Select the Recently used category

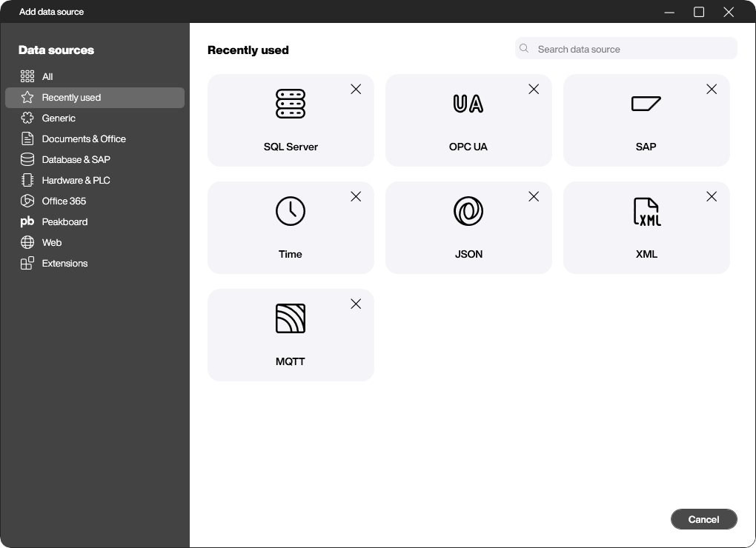tap(95, 97)
